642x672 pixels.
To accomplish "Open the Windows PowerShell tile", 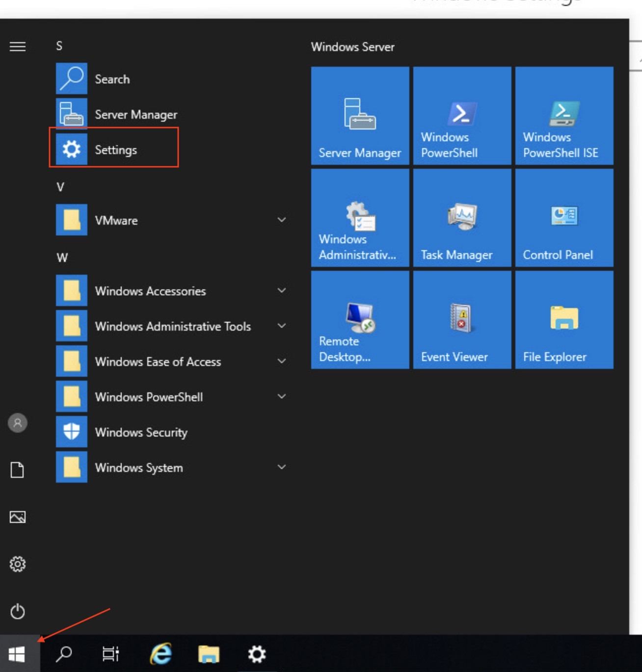I will coord(461,116).
